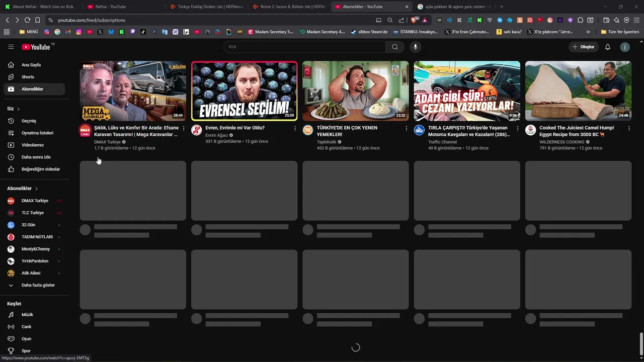Expand the Siz section
The height and width of the screenshot is (362, 644).
[x=14, y=109]
